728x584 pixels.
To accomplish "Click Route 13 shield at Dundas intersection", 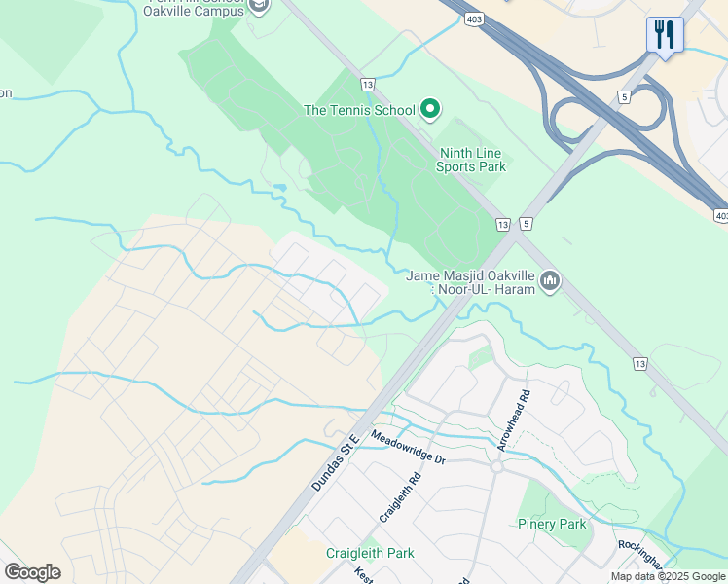I will pos(503,225).
